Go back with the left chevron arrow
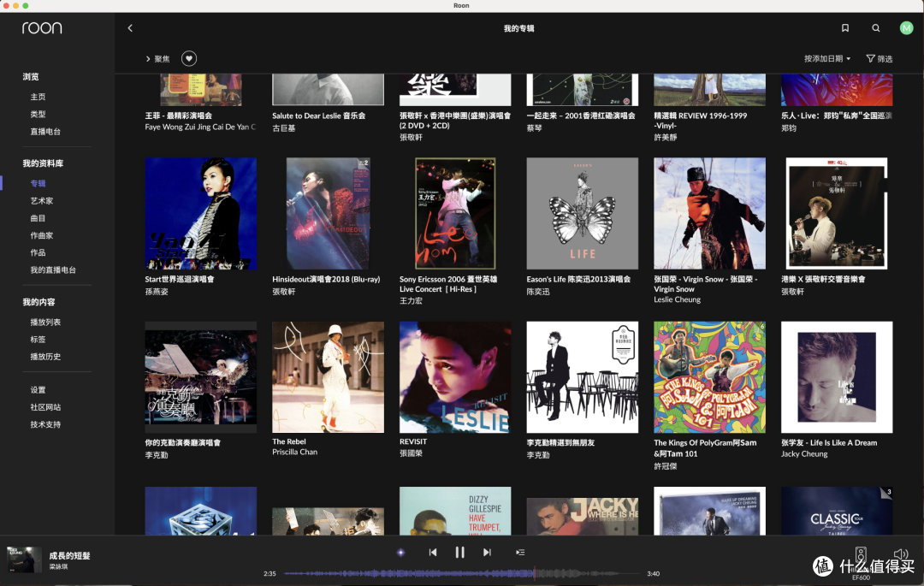The width and height of the screenshot is (924, 586). (x=130, y=27)
